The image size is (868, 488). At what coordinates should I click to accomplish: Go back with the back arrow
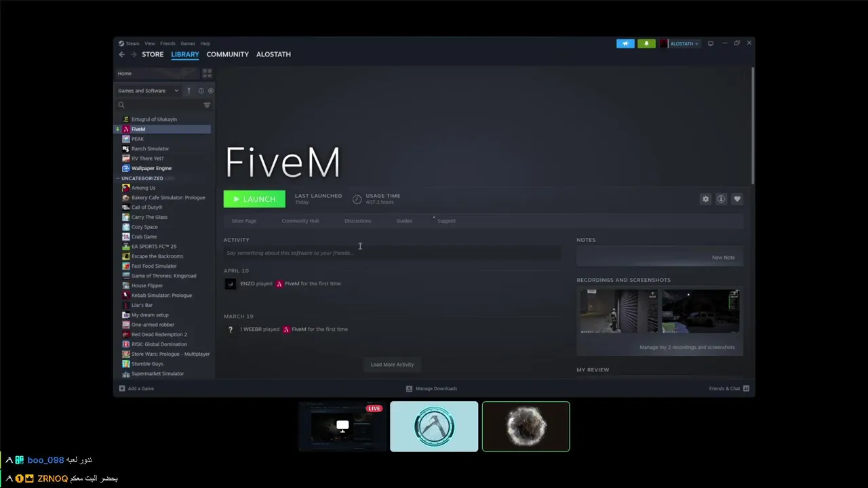(121, 54)
